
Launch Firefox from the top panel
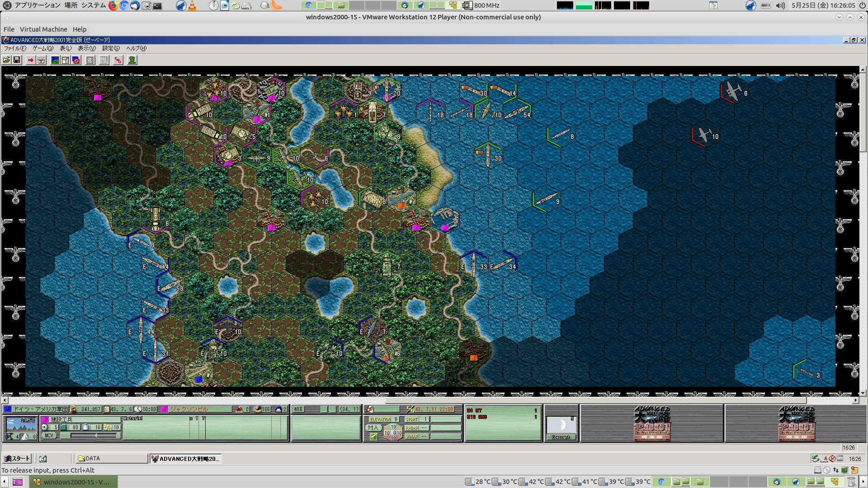[x=113, y=5]
